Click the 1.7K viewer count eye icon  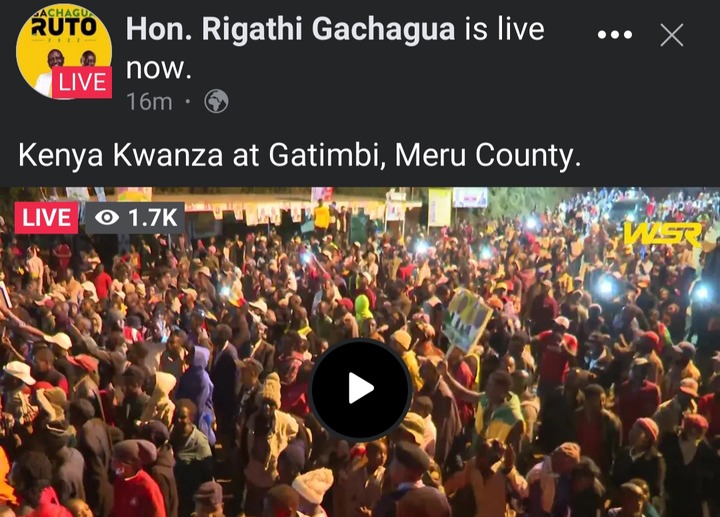[107, 217]
